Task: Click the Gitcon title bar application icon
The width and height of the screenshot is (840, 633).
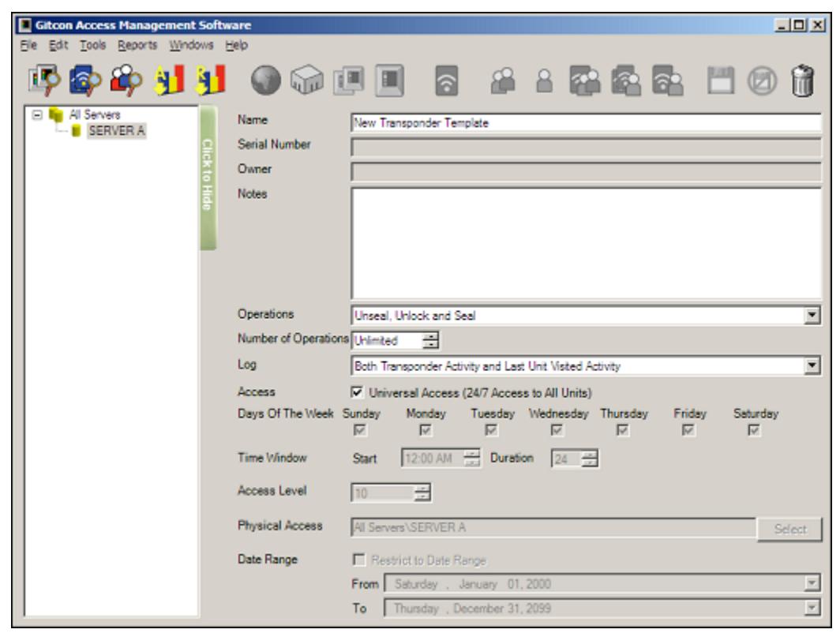Action: coord(25,25)
